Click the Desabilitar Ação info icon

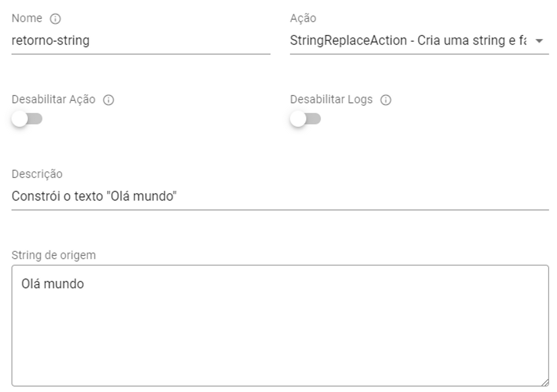pyautogui.click(x=108, y=100)
